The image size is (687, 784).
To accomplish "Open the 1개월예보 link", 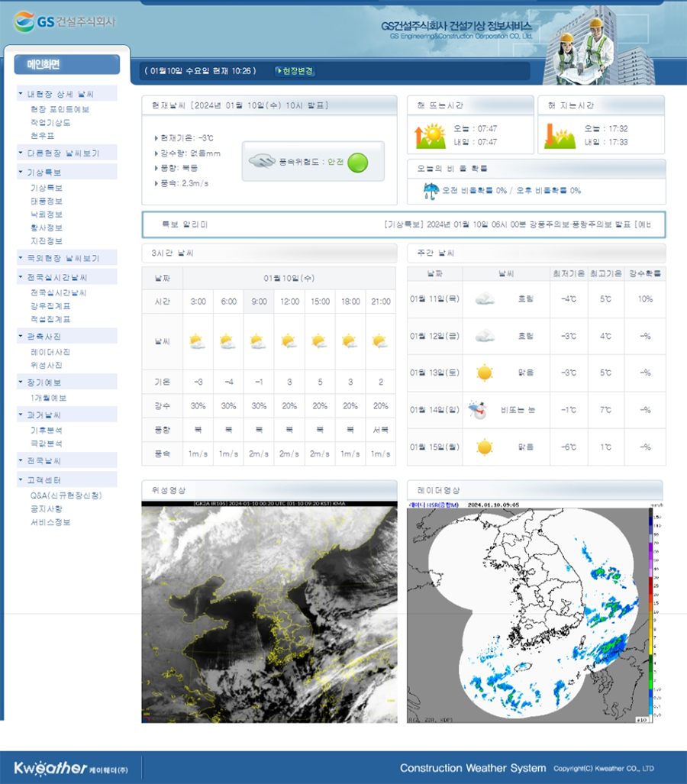I will click(x=48, y=398).
